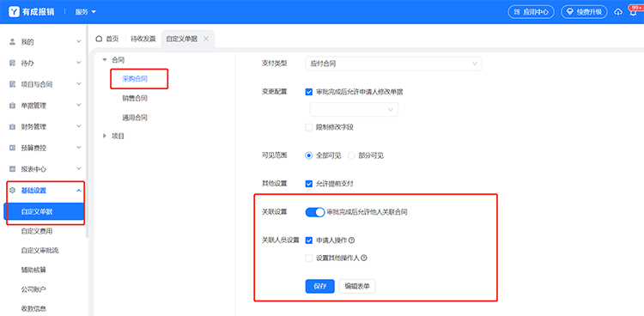Toggle 审批完成后允许他人关联合同 switch
Viewport: 644px width, 316px height.
tap(315, 212)
